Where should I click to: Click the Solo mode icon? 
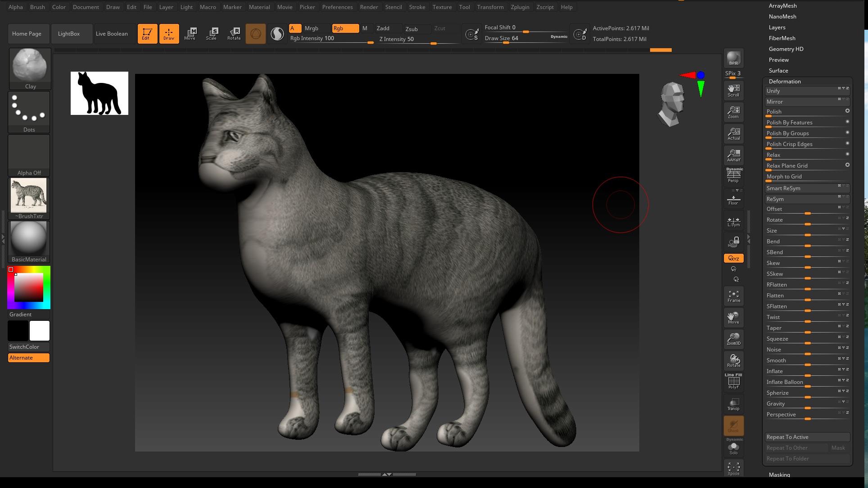pyautogui.click(x=733, y=448)
